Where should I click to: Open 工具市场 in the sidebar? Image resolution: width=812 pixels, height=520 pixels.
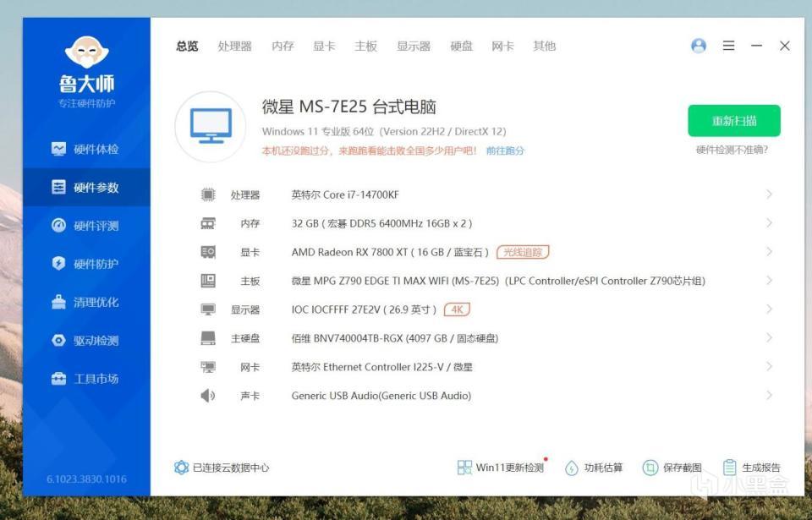click(x=86, y=379)
